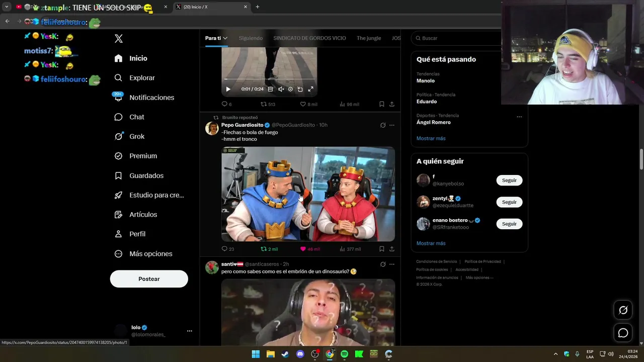Switch to The jungle tab
Image resolution: width=644 pixels, height=362 pixels.
click(369, 38)
